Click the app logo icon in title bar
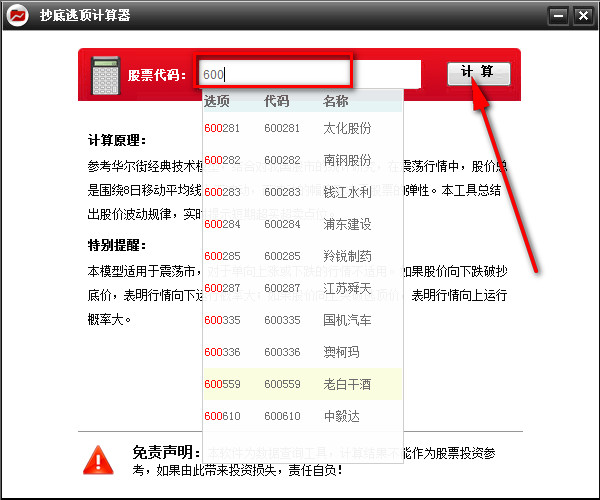Viewport: 600px width, 500px height. tap(18, 16)
